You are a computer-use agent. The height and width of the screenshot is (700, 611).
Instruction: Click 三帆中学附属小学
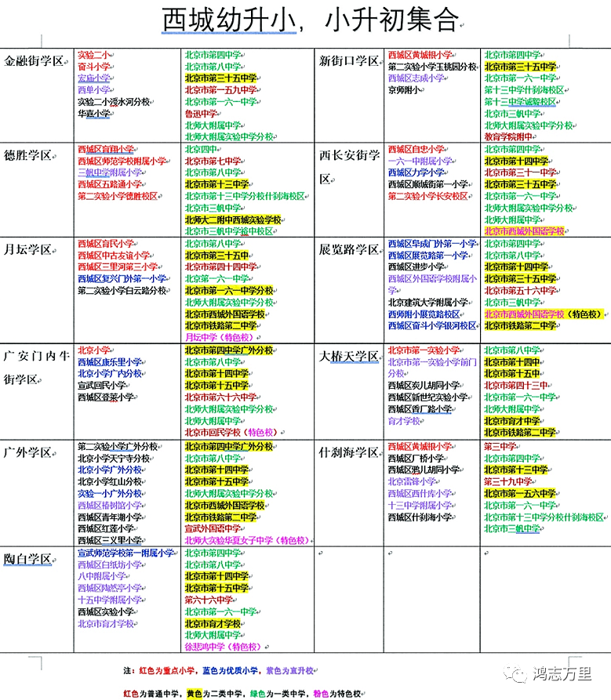pos(110,172)
